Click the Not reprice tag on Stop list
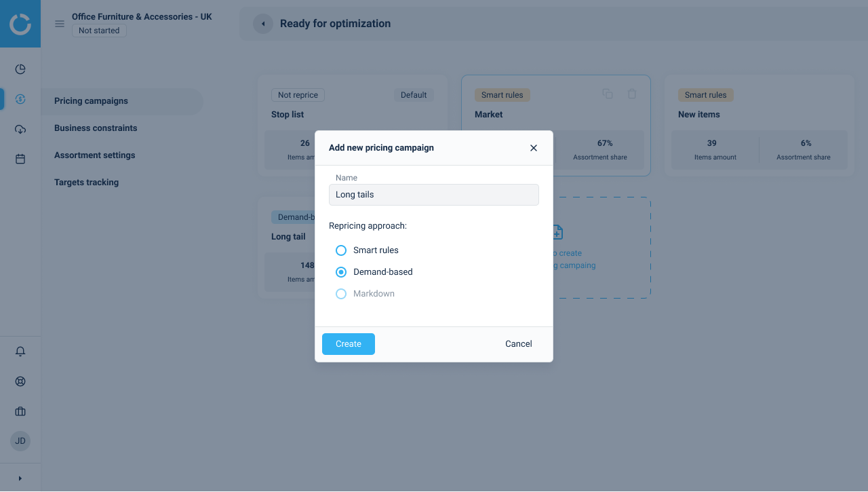This screenshot has height=492, width=868. [x=298, y=95]
